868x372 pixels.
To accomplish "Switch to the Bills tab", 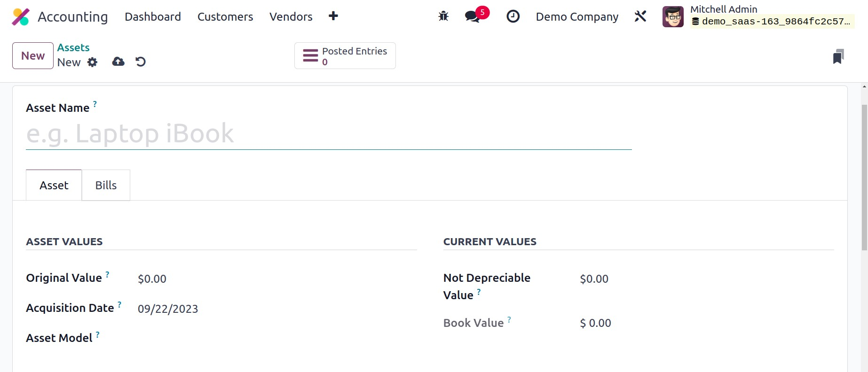I will (106, 185).
